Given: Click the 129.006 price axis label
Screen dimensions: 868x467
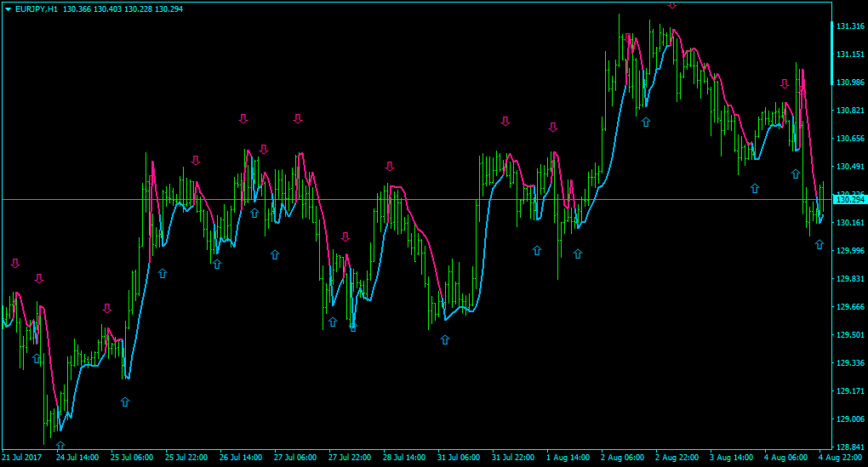Looking at the screenshot, I should click(x=850, y=419).
